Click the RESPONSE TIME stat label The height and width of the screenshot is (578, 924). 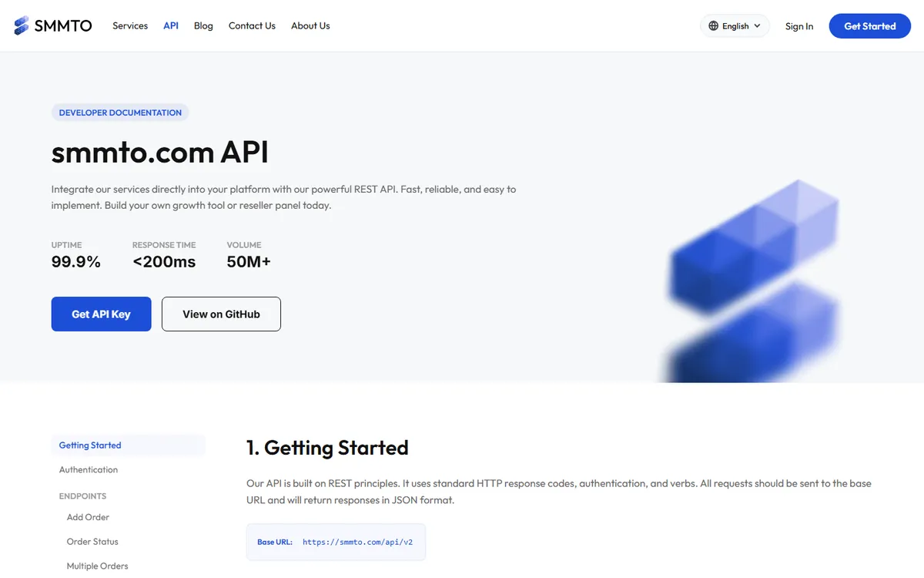(x=164, y=245)
